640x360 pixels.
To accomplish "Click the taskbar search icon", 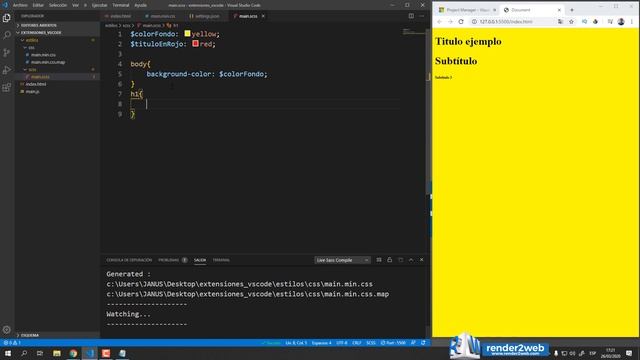I will (24, 353).
